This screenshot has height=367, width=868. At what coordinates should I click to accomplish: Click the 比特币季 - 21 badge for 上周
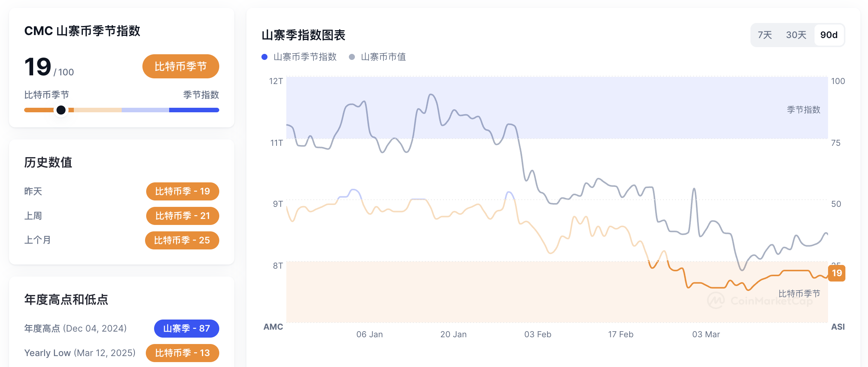(x=182, y=216)
